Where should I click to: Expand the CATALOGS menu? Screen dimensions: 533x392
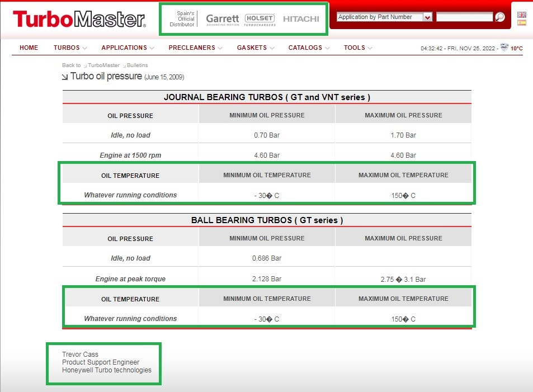[x=309, y=48]
